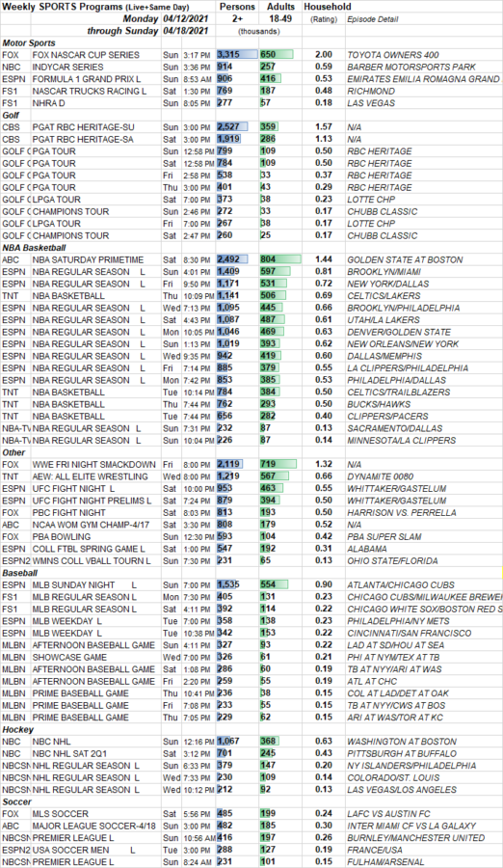This screenshot has height=868, width=503.
Task: Select the start date cell 04/12/2021
Action: click(185, 19)
